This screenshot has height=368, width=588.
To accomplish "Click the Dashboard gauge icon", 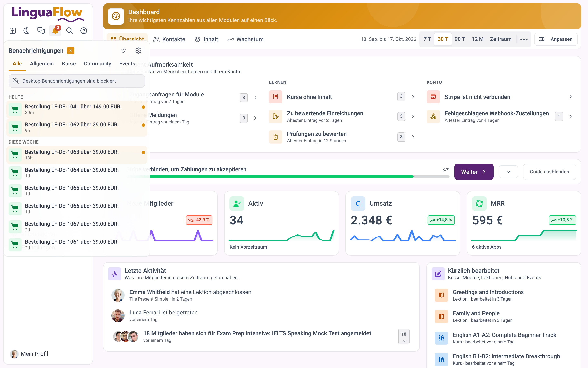I will [116, 16].
